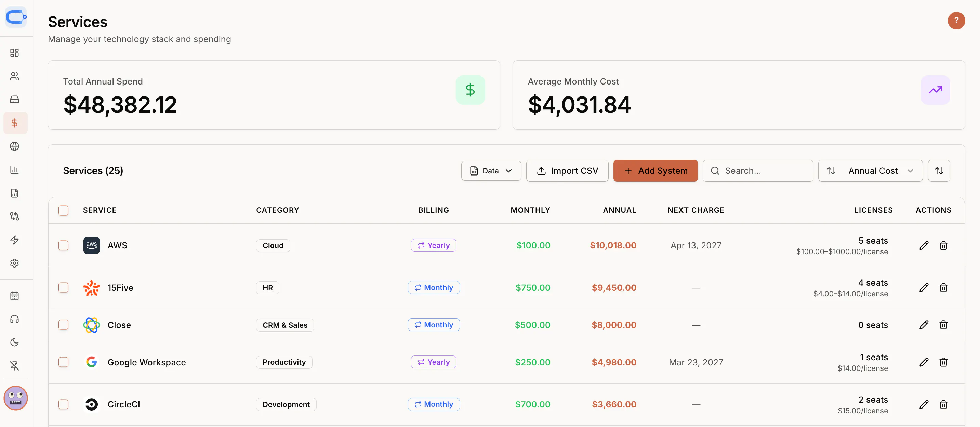
Task: Check the AWS row checkbox
Action: coord(64,245)
